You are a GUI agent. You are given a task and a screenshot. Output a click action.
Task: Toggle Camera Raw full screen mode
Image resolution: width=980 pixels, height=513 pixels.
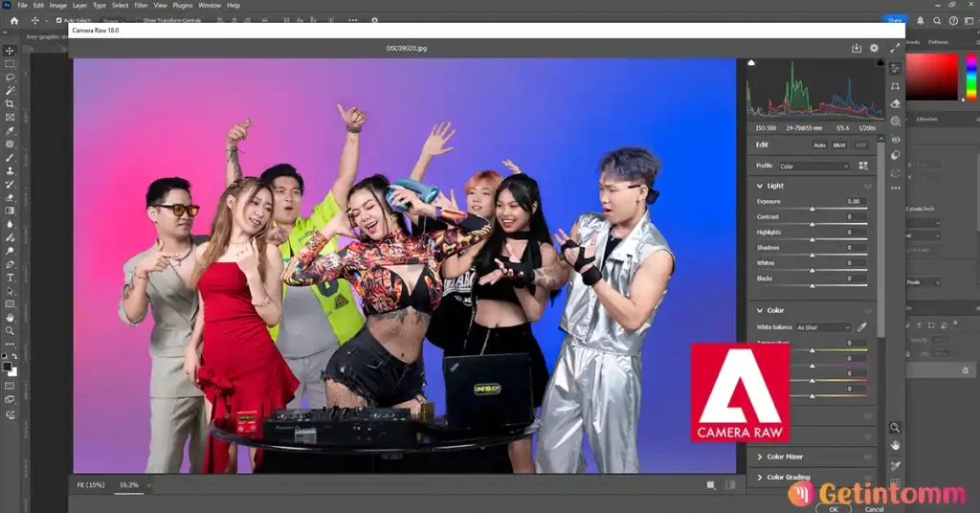coord(895,48)
